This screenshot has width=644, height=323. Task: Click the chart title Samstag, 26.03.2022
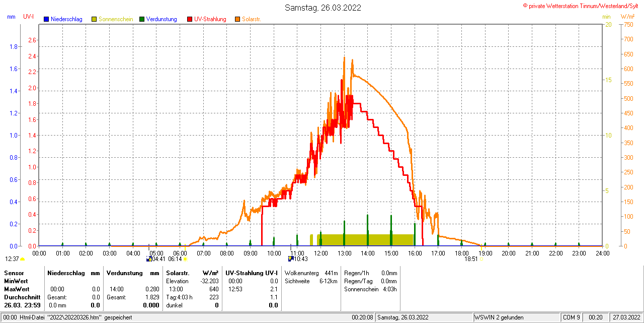point(323,8)
